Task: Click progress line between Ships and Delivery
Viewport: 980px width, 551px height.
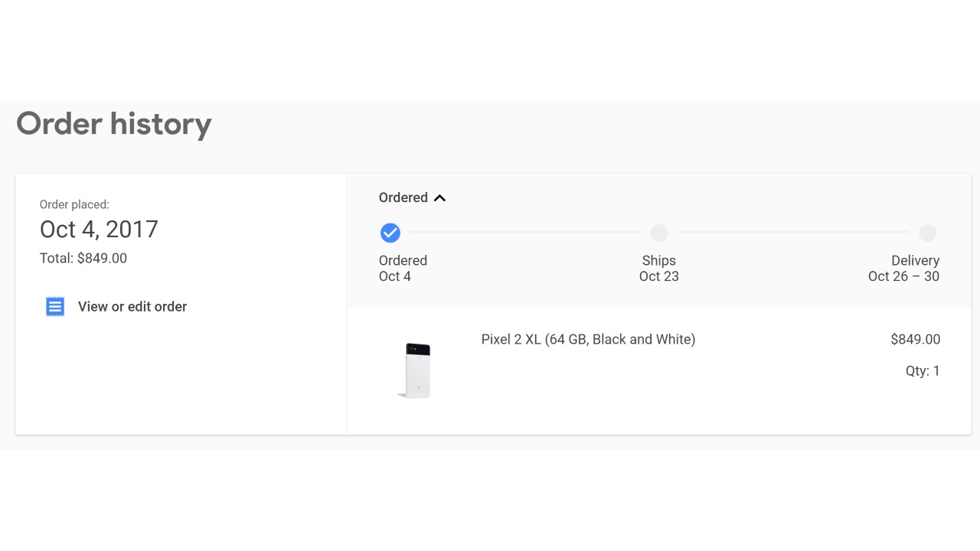Action: [x=793, y=232]
